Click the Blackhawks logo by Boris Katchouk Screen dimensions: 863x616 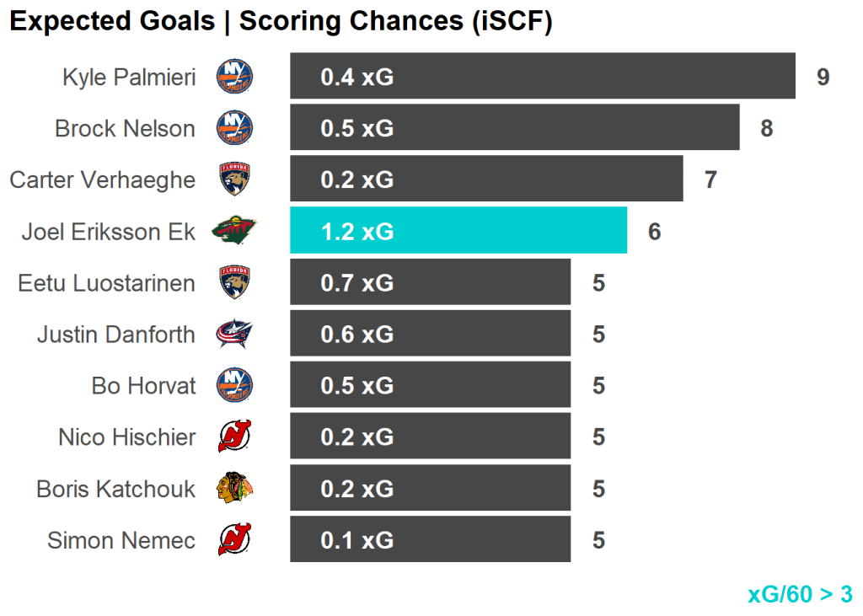234,489
